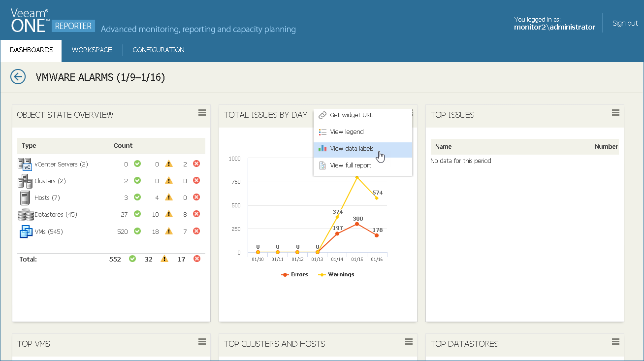This screenshot has height=361, width=644.
Task: Click the Clusters icon
Action: [25, 181]
